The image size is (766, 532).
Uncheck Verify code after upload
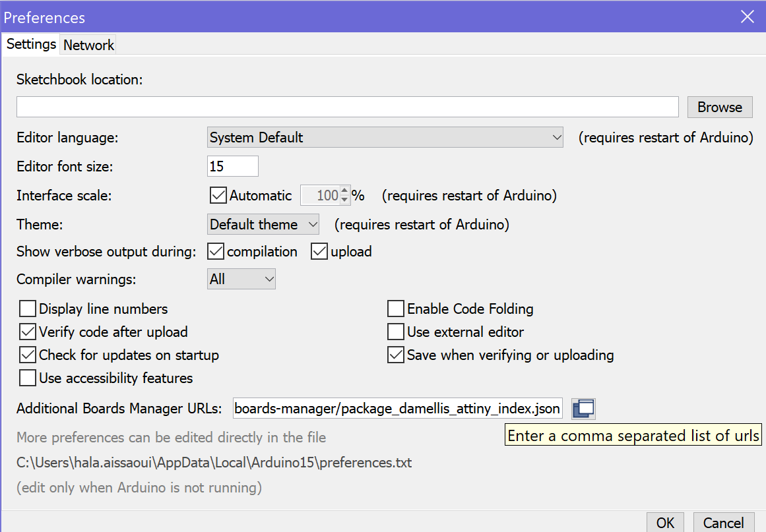[x=28, y=332]
